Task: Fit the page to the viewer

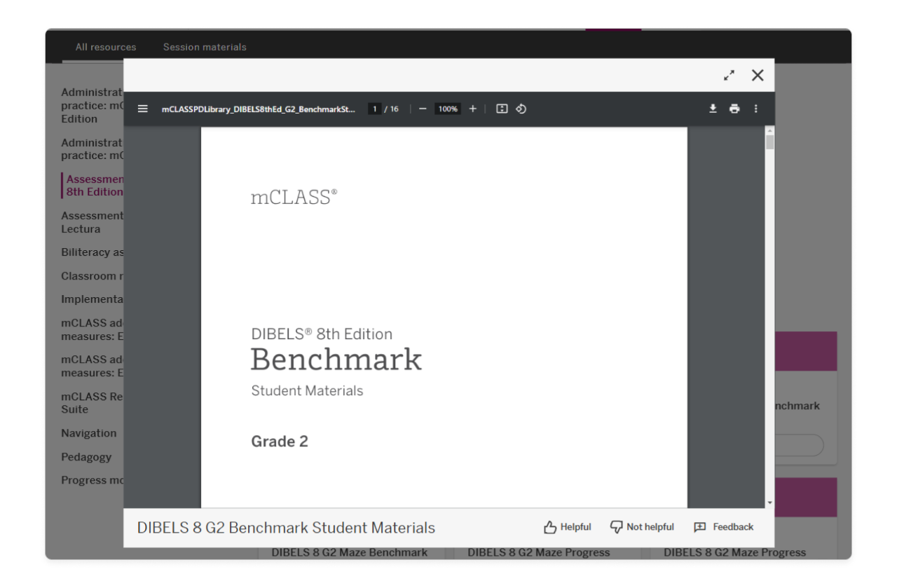Action: (502, 109)
